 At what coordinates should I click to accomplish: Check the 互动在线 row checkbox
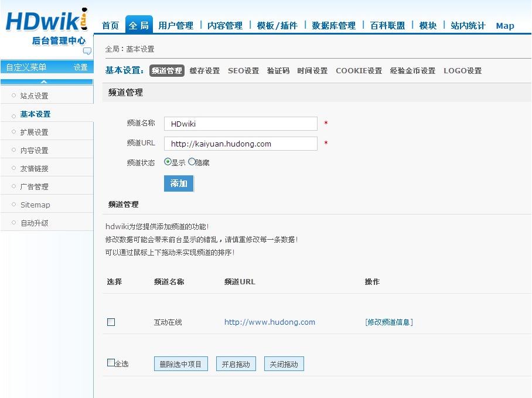coord(111,322)
